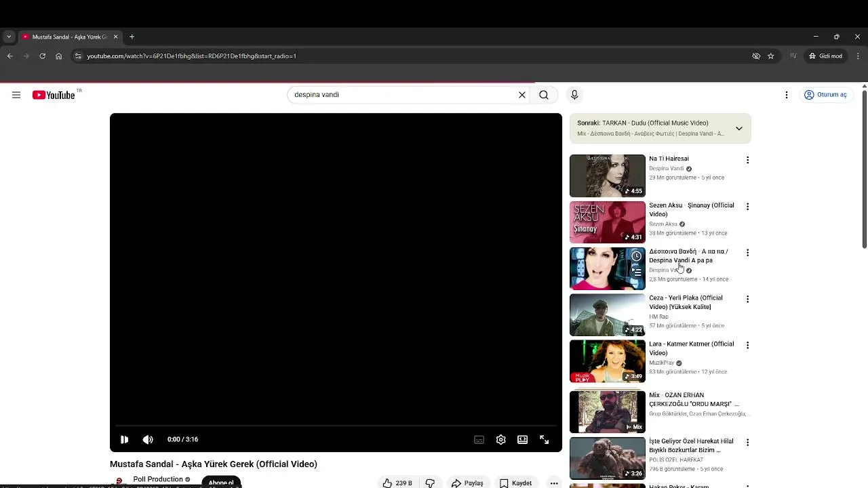Mute the video volume

[x=148, y=439]
